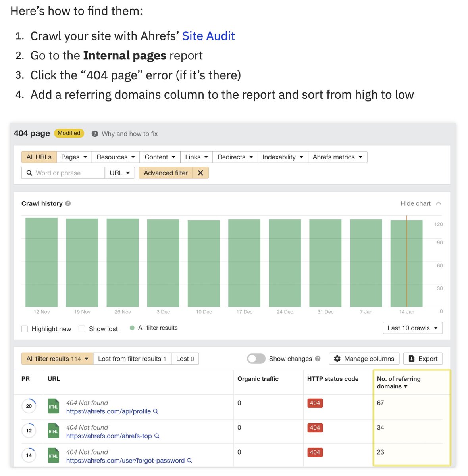The image size is (468, 476).
Task: Click the 14 Jan crawl bar
Action: point(406,263)
